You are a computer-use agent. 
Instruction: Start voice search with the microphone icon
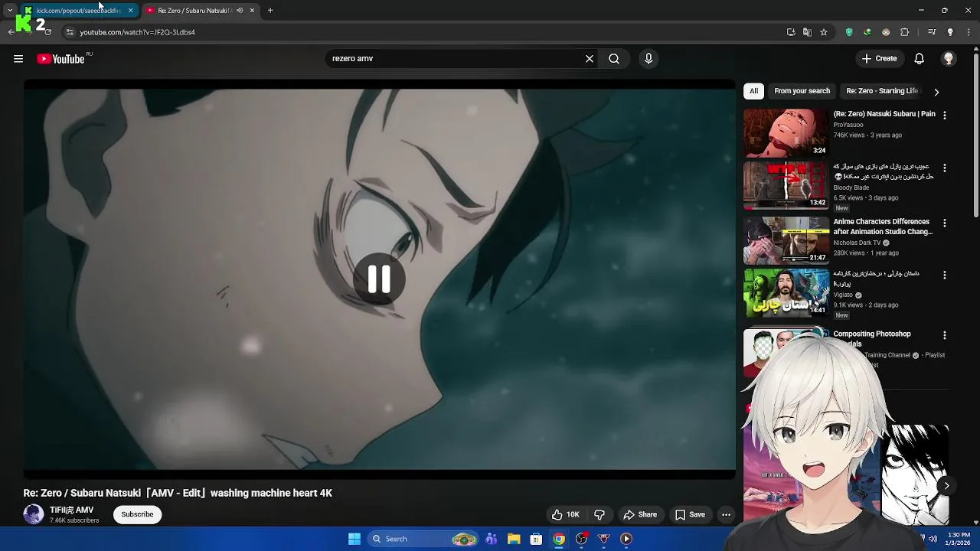coord(648,59)
